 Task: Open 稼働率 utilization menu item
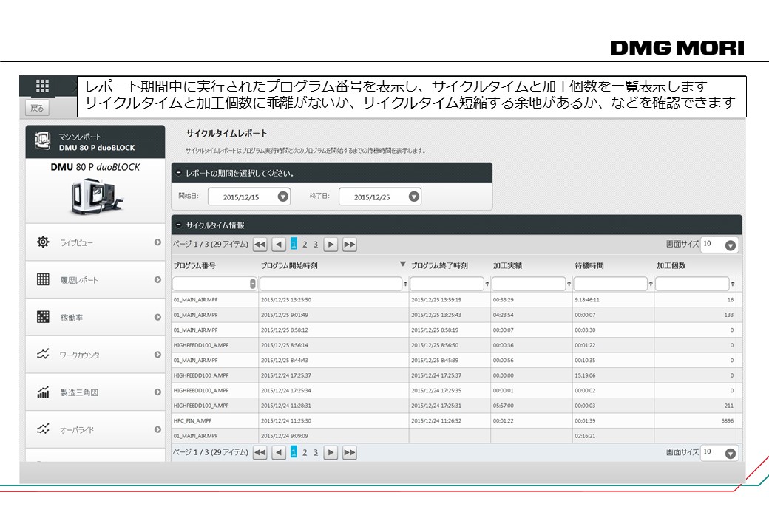[x=95, y=317]
